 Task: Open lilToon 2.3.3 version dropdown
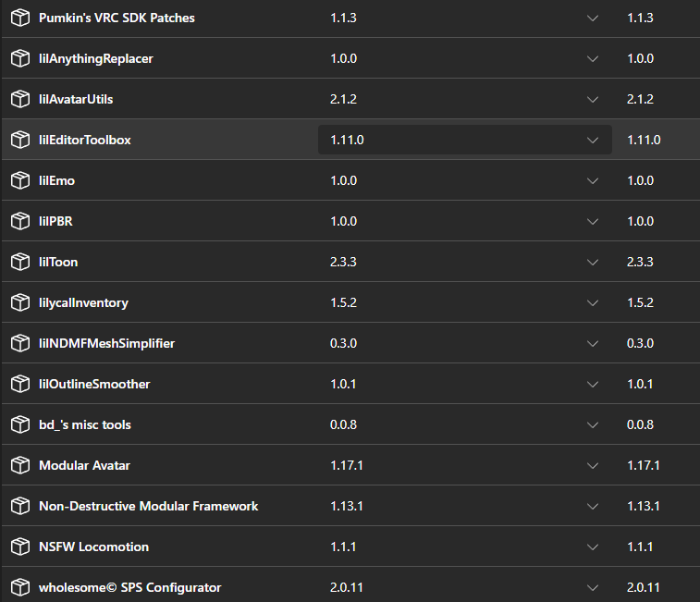[465, 262]
